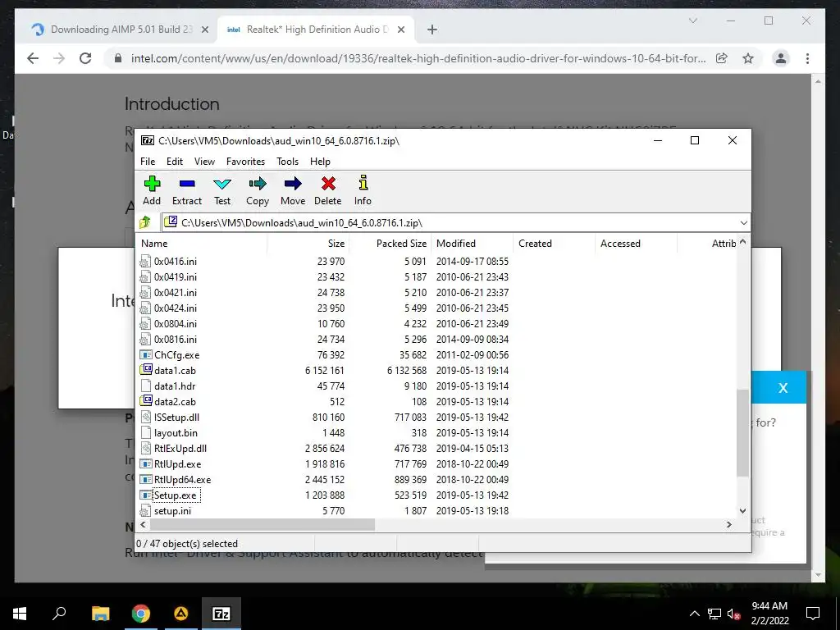Select the Copy toolbar icon

pos(257,190)
